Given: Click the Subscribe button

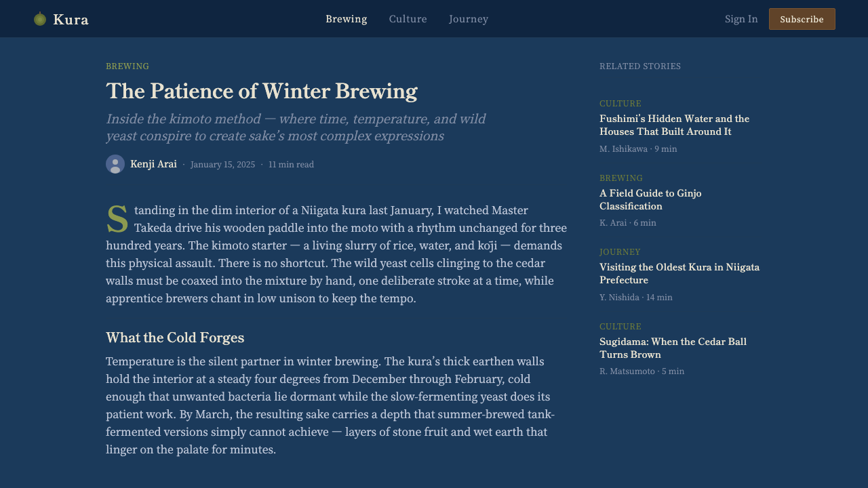Looking at the screenshot, I should pos(802,19).
